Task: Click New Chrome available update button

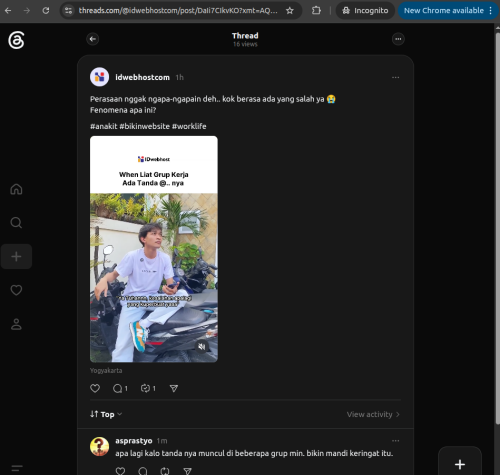Action: tap(448, 10)
